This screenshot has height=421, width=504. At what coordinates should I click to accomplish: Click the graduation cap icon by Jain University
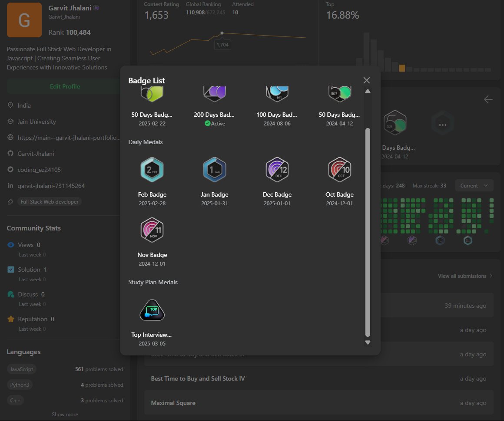10,122
